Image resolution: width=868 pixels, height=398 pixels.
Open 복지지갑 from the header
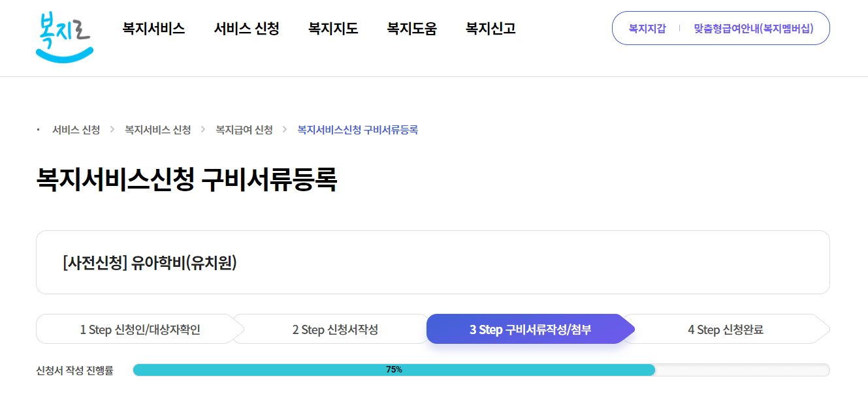click(x=645, y=28)
